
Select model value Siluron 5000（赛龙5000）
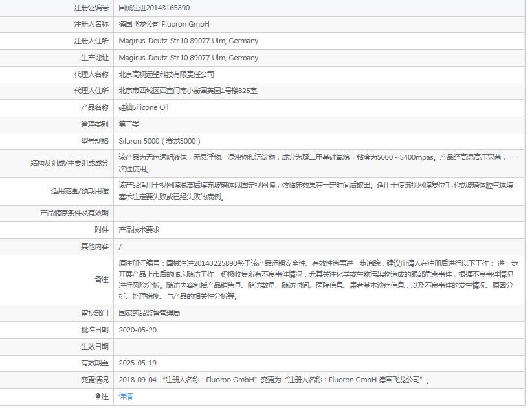click(160, 141)
